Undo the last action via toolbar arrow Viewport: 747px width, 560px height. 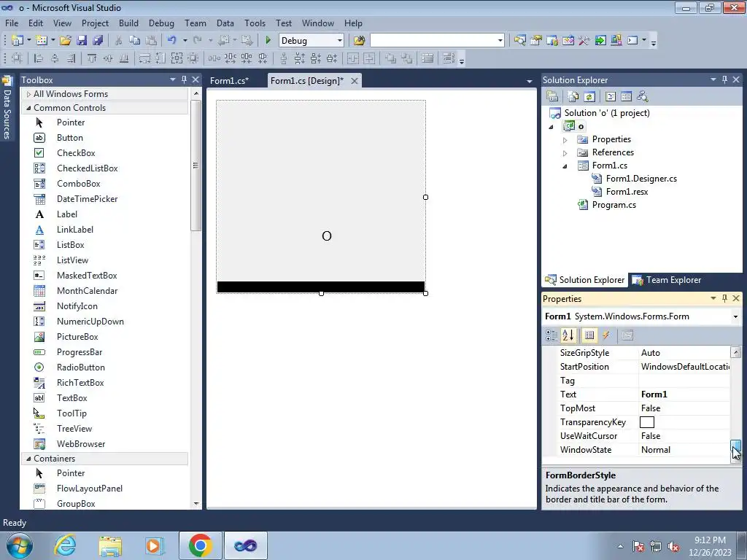coord(172,41)
